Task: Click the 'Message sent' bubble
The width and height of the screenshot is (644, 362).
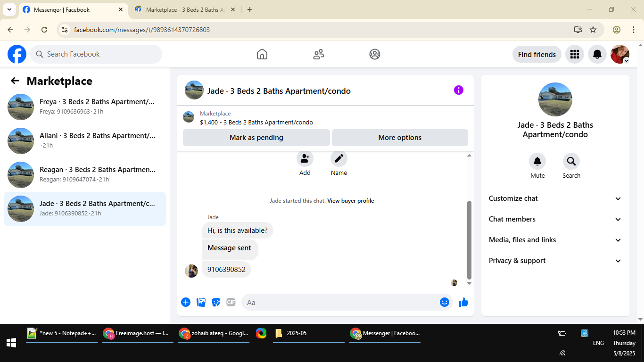Action: (x=230, y=249)
